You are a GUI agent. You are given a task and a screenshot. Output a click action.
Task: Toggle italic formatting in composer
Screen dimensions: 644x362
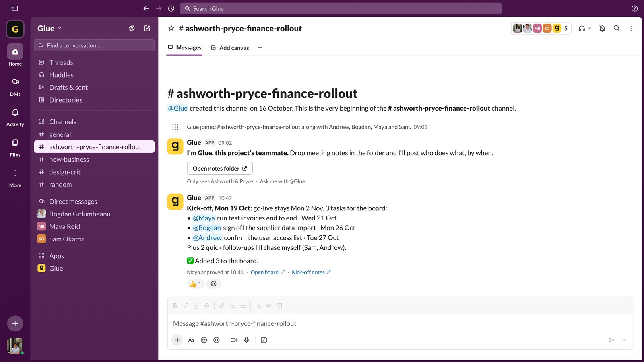(186, 306)
